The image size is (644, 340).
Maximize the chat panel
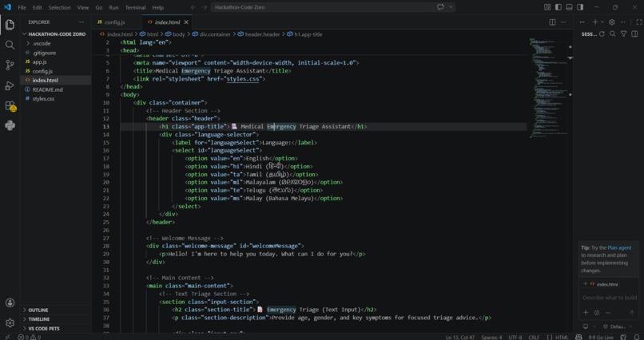click(x=638, y=22)
